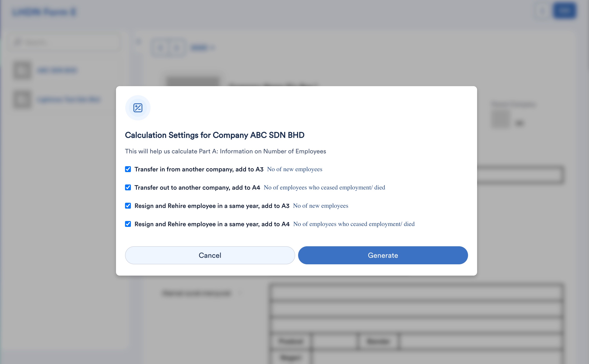Click the blurred round icon beside top-right blue button
Screen dimensions: 589x364
(542, 11)
